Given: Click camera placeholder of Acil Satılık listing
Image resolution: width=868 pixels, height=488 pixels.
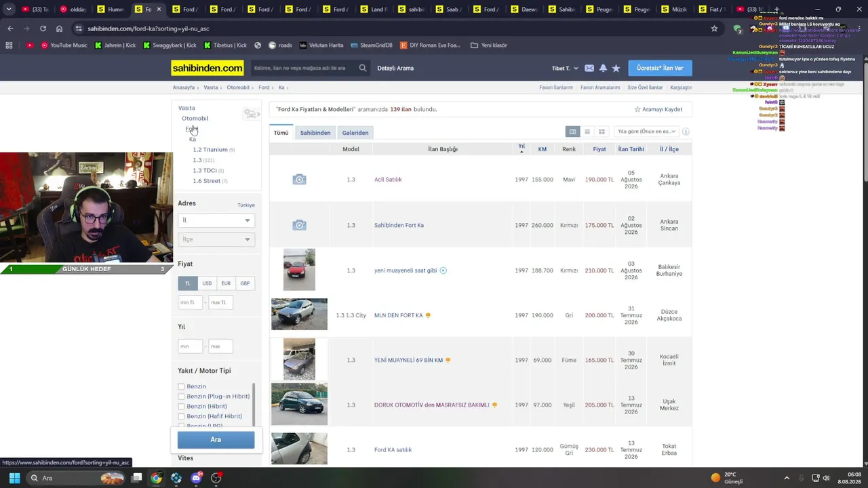Looking at the screenshot, I should [299, 180].
